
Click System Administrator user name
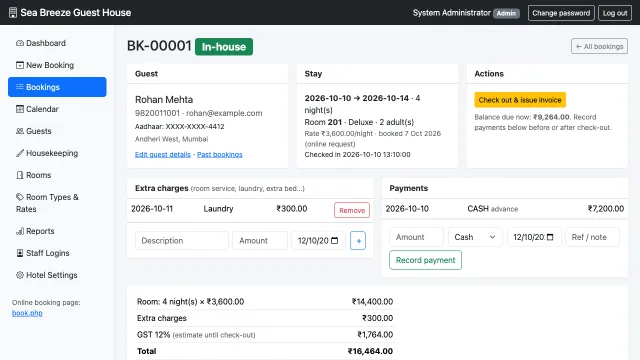pos(451,13)
